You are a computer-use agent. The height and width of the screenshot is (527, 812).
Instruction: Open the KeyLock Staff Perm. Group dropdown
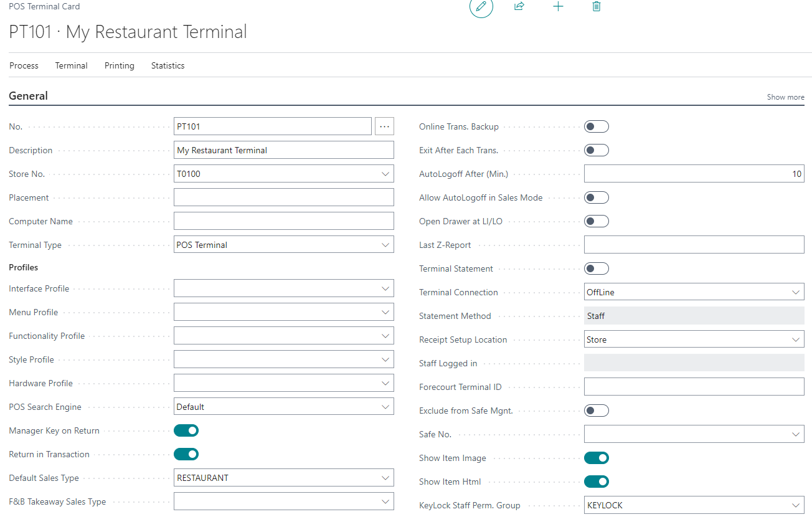point(795,505)
